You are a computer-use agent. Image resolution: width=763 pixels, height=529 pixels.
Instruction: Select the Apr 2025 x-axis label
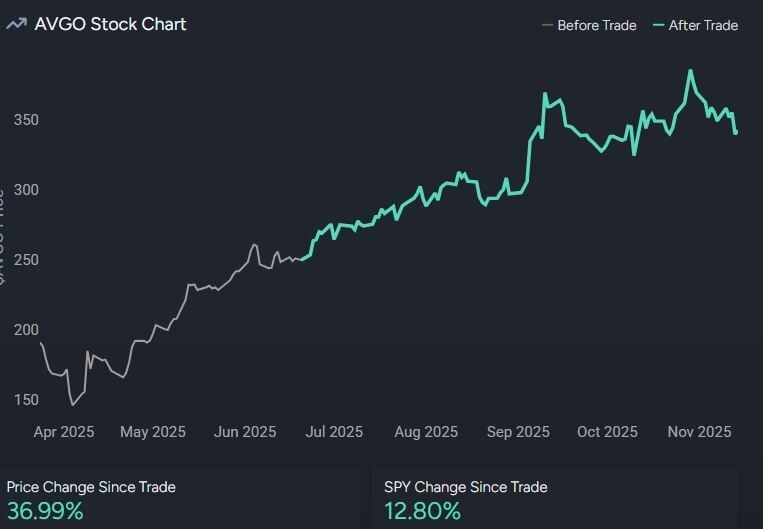coord(64,432)
